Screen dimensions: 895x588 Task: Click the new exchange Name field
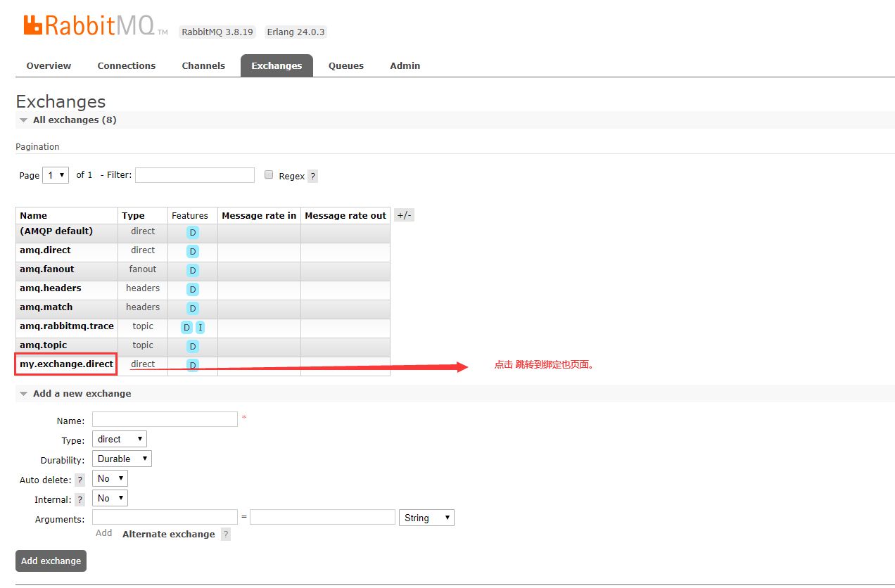point(165,419)
